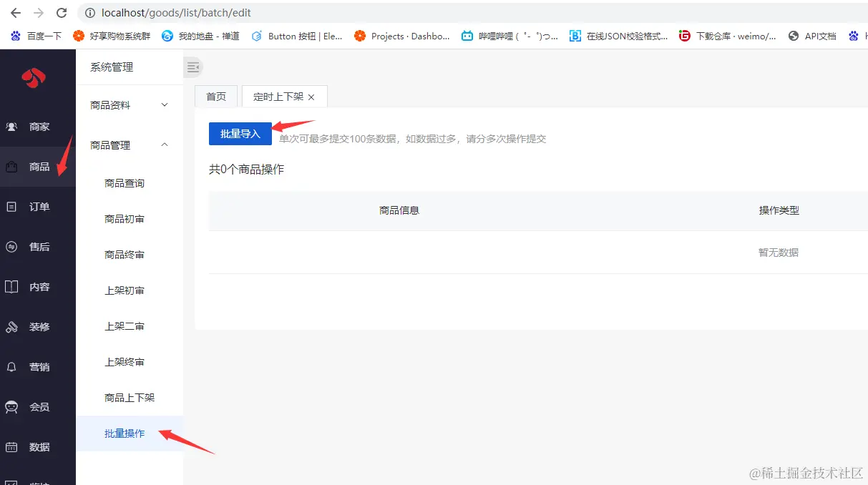
Task: Click the 营销 bell icon
Action: click(x=11, y=367)
